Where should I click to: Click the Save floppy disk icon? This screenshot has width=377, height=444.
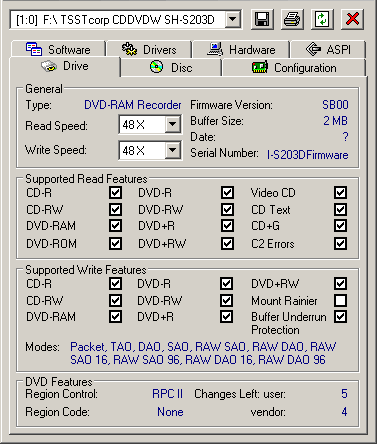(262, 19)
